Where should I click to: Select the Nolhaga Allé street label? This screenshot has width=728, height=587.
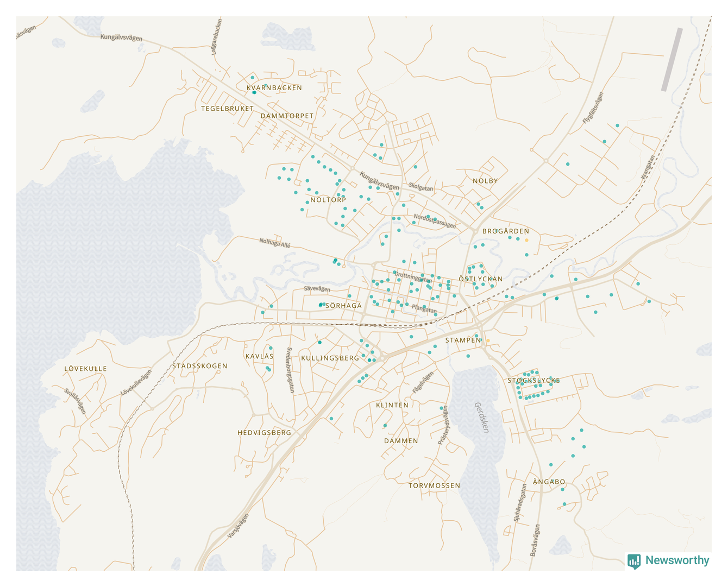274,243
